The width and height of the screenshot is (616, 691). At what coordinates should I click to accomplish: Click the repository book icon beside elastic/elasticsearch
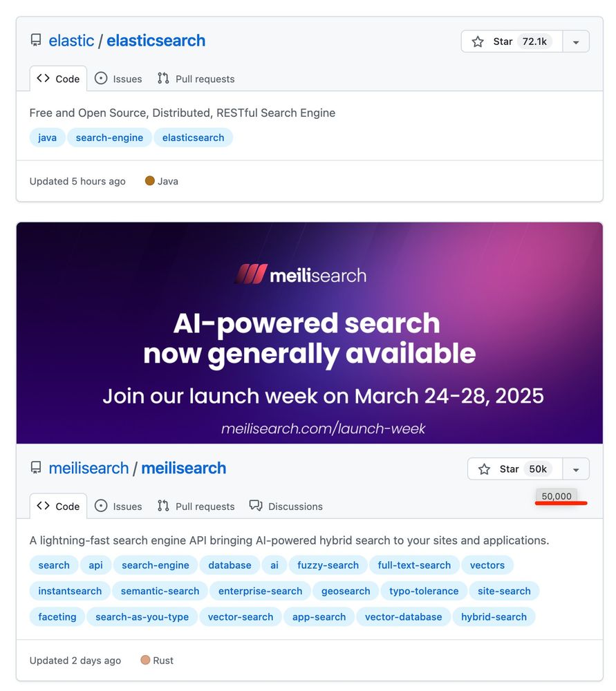click(35, 40)
